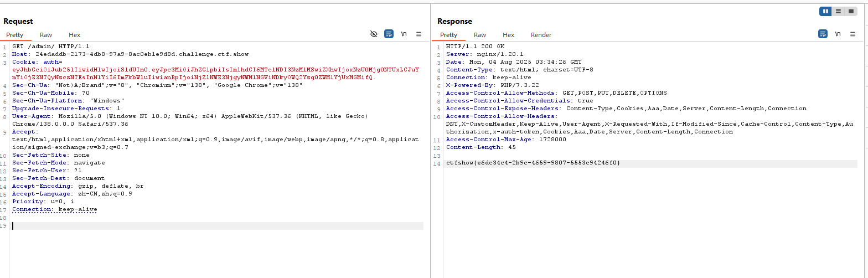The image size is (868, 278).
Task: Click the Upgrade-Insecure-Requests header line
Action: [x=66, y=109]
